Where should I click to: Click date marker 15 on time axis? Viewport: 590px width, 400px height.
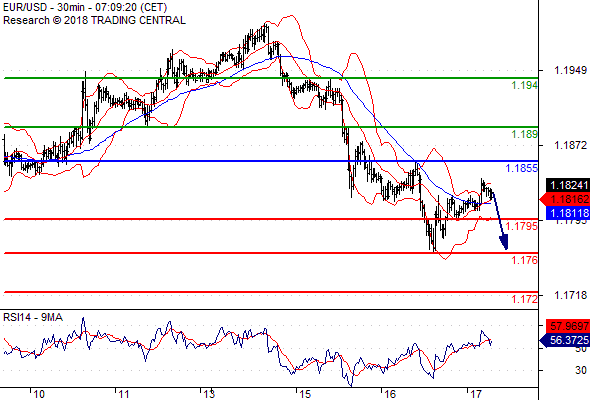coord(305,394)
